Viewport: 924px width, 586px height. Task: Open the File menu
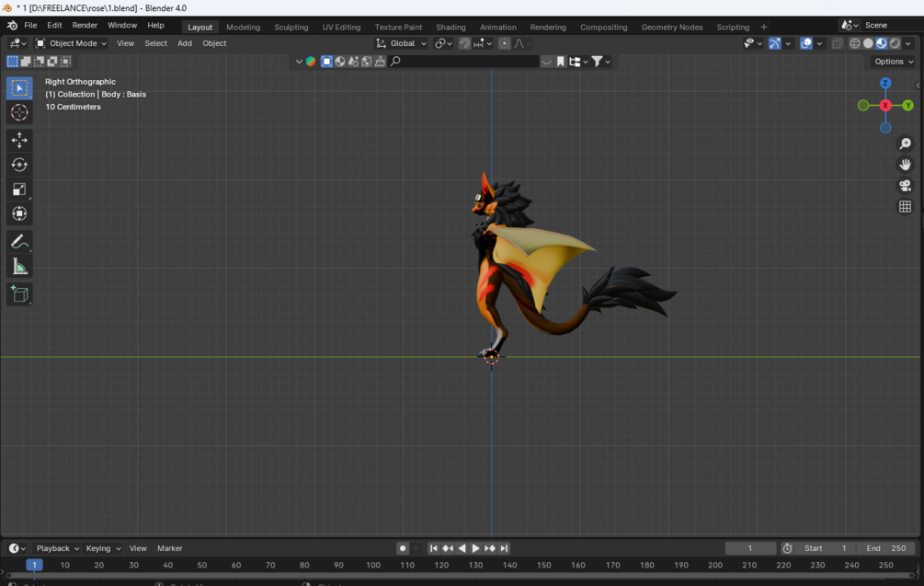(30, 26)
